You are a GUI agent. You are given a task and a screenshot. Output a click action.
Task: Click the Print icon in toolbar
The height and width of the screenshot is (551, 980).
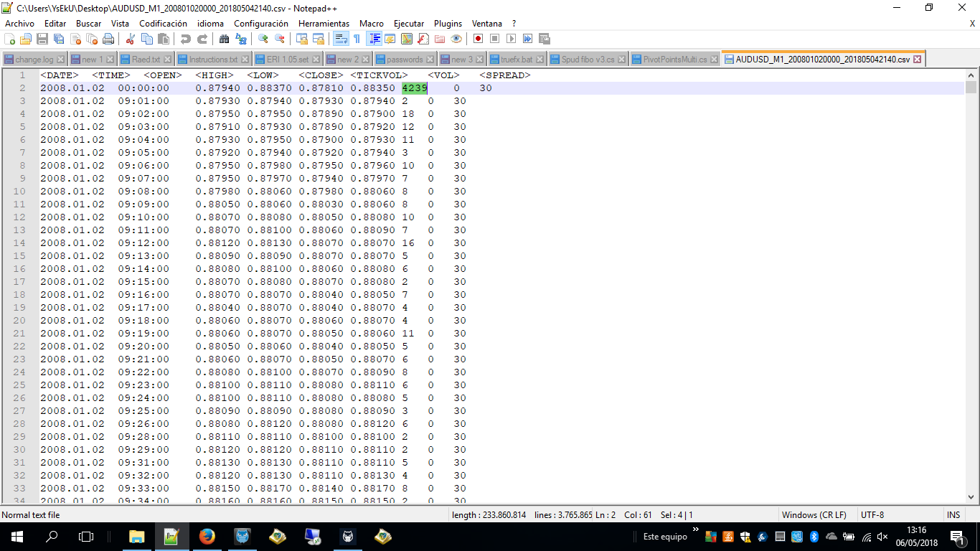(x=108, y=39)
